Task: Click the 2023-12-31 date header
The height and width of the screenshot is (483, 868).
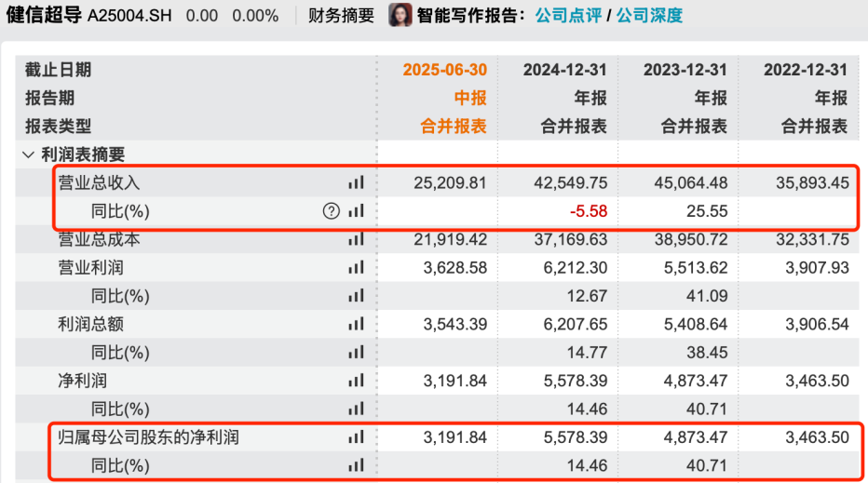Action: click(x=685, y=70)
